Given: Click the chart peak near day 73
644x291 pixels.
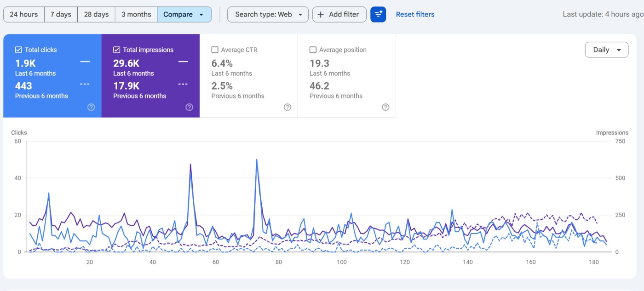Looking at the screenshot, I should click(257, 160).
